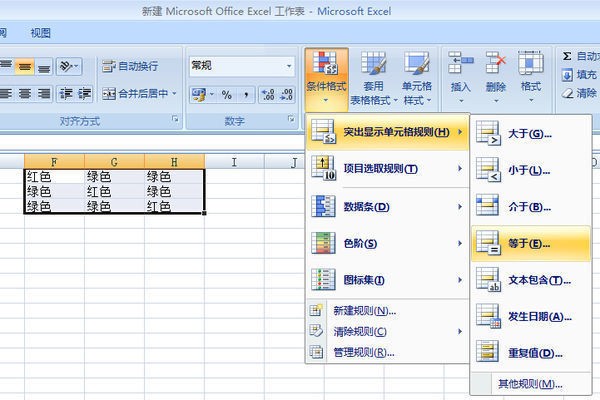Viewport: 600px width, 400px height.
Task: Select column F header
Action: pyautogui.click(x=54, y=162)
